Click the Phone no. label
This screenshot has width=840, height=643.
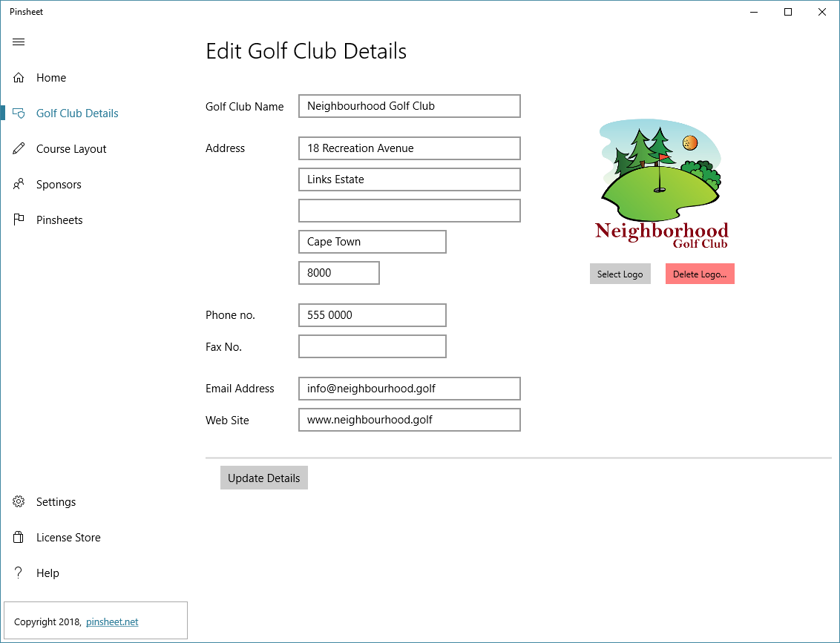point(230,315)
